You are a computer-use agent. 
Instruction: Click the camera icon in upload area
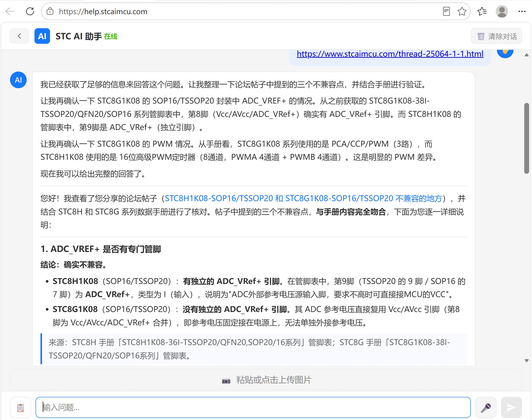(x=226, y=380)
